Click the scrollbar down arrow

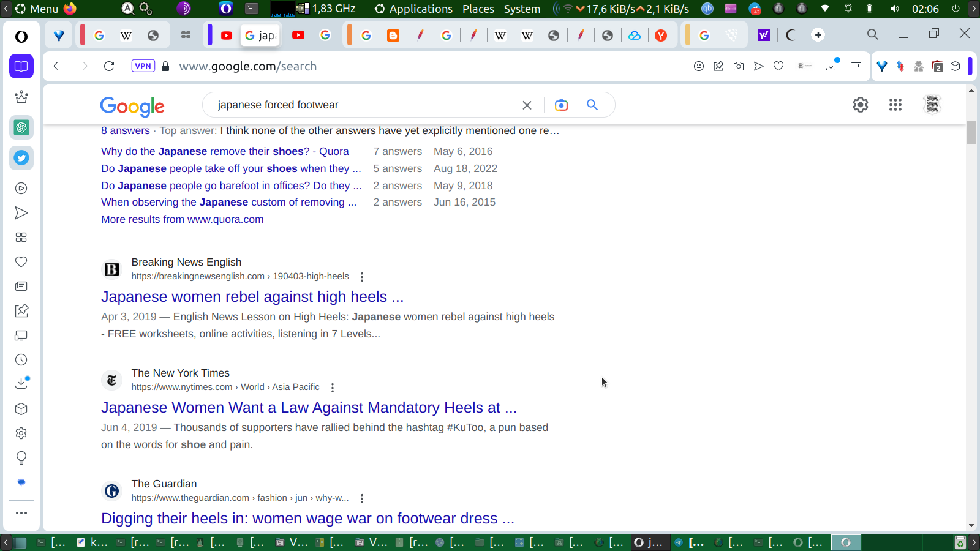(x=971, y=525)
